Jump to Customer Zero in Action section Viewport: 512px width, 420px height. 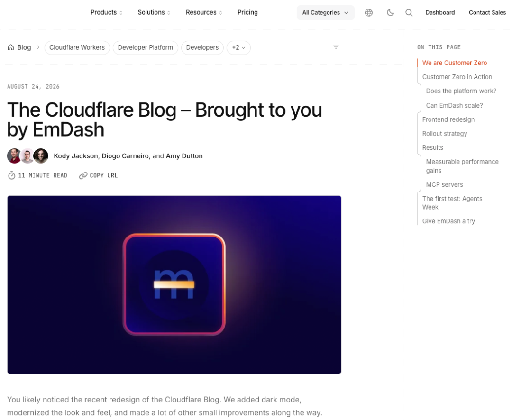point(457,77)
